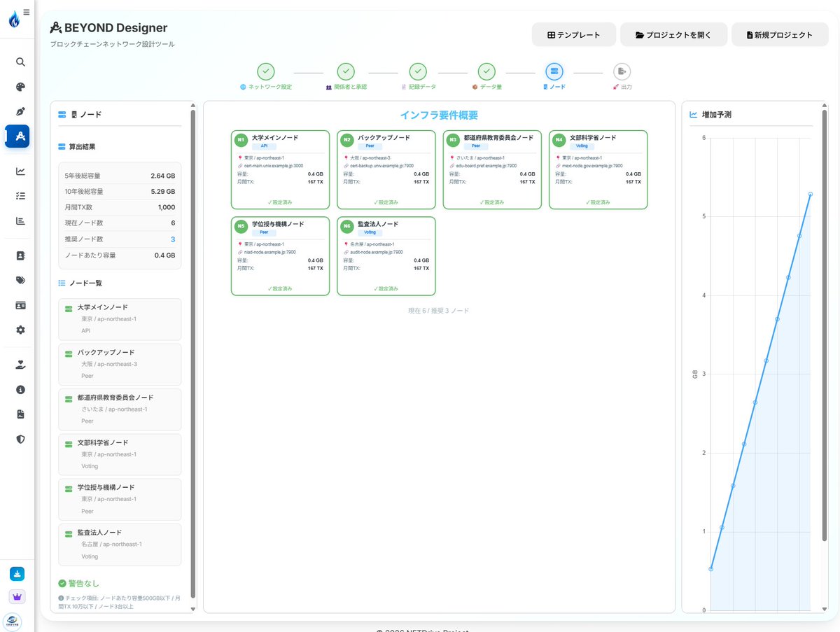Open the settings gear in the sidebar
840x632 pixels.
point(20,330)
